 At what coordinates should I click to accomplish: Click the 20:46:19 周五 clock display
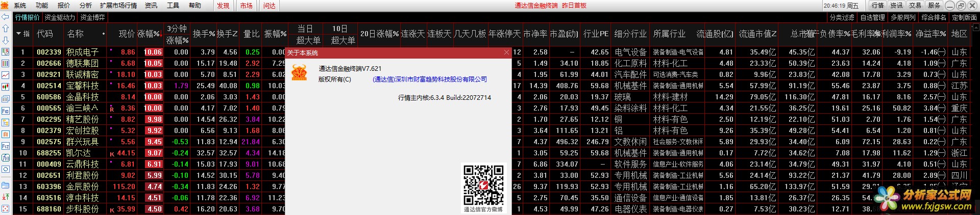tap(841, 6)
